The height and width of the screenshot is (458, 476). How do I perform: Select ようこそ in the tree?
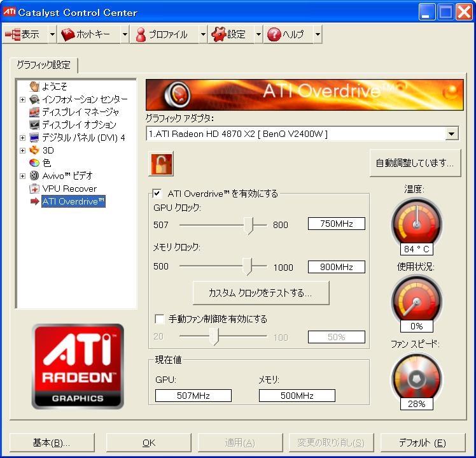click(x=54, y=86)
